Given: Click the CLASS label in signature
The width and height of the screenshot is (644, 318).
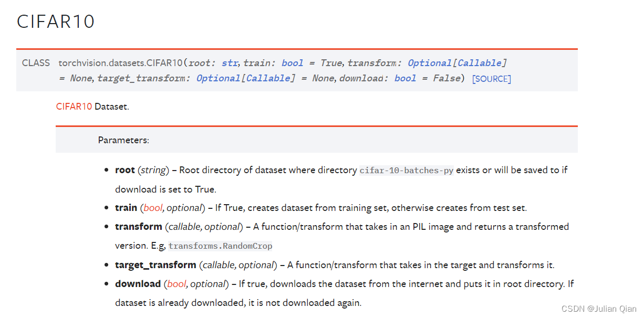Looking at the screenshot, I should [36, 63].
